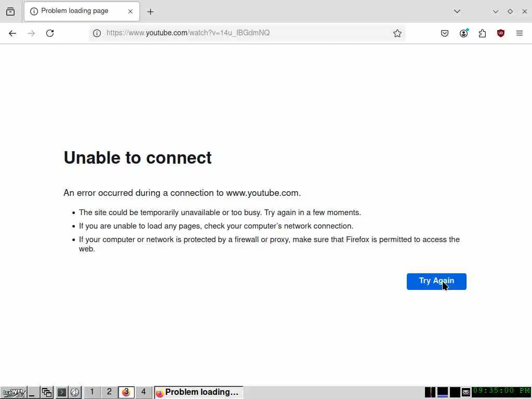
Task: Select the Problem loading page tab
Action: (82, 11)
